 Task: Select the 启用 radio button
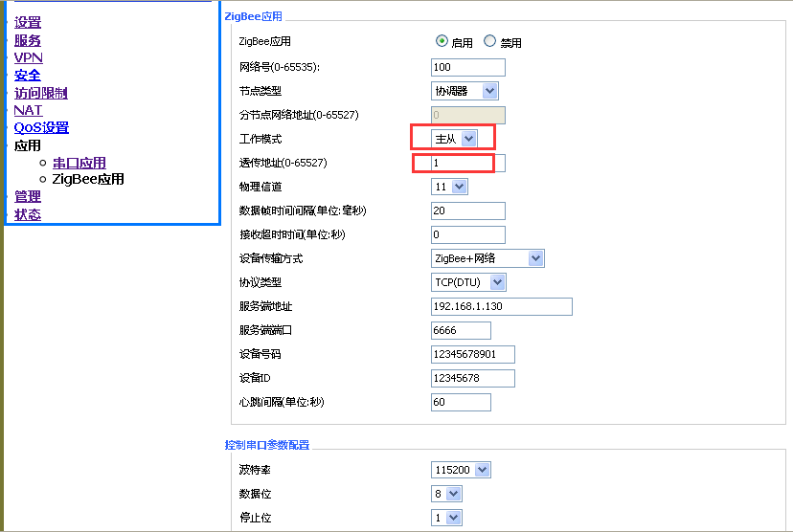(442, 41)
